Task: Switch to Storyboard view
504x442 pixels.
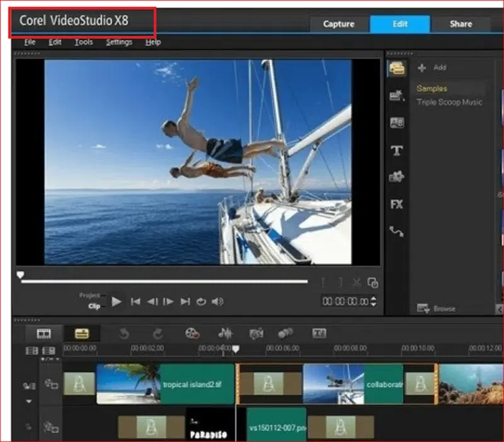Action: pyautogui.click(x=43, y=333)
